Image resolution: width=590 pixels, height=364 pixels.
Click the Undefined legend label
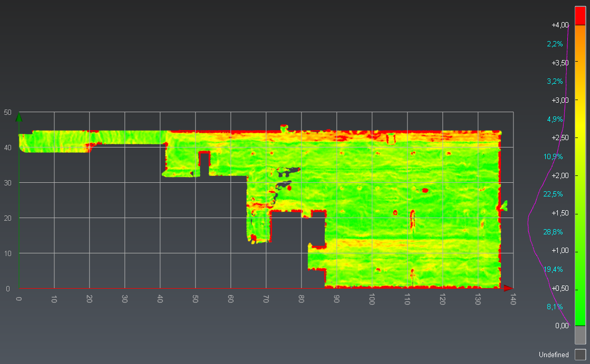pos(554,355)
